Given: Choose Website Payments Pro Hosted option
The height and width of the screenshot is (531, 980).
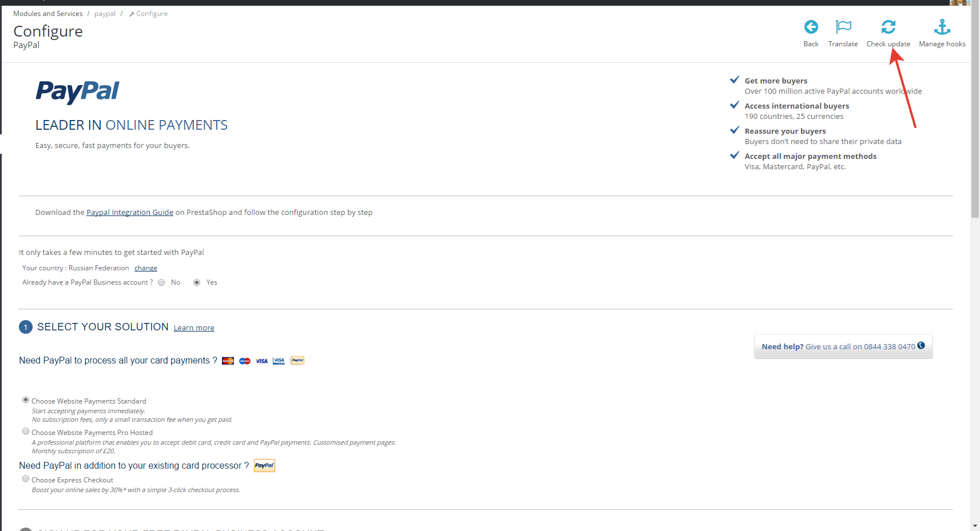Looking at the screenshot, I should click(x=26, y=431).
